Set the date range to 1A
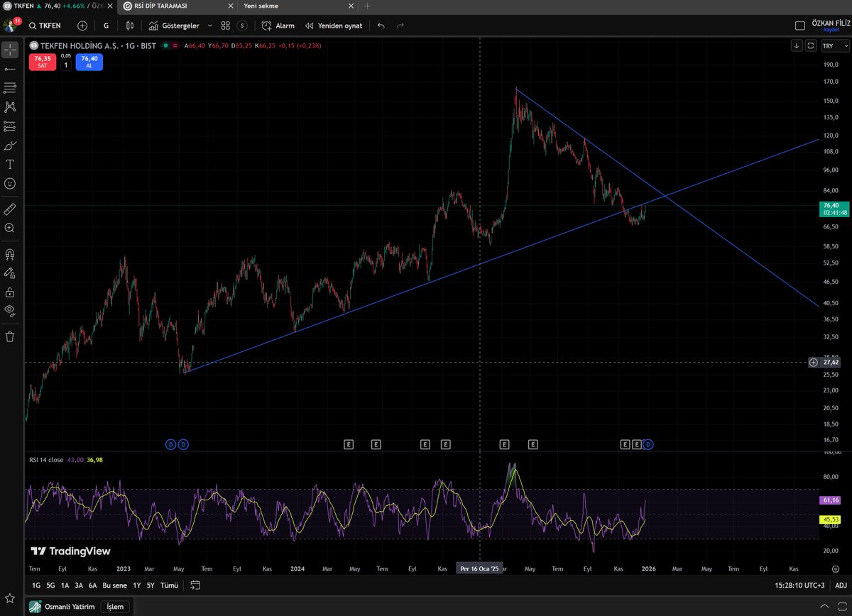The width and height of the screenshot is (852, 616). (65, 585)
